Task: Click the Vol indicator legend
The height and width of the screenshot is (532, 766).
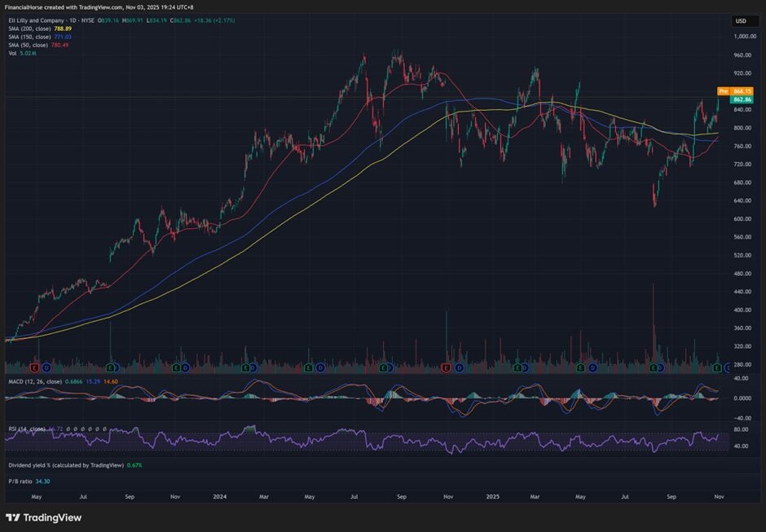Action: 11,53
